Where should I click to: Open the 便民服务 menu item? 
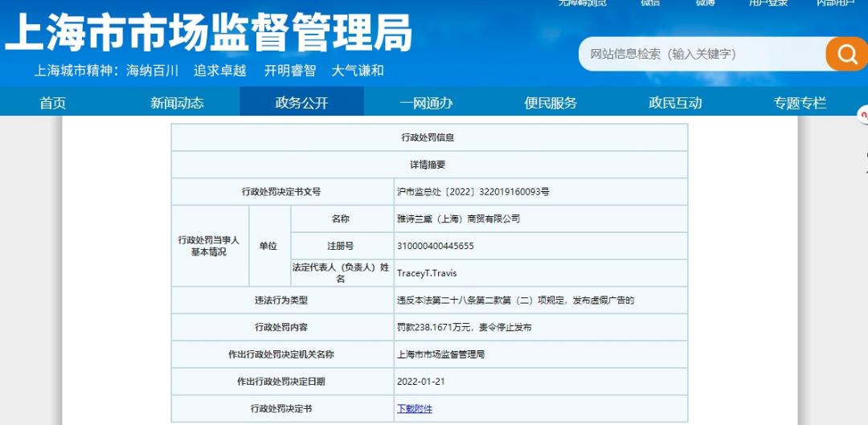551,103
